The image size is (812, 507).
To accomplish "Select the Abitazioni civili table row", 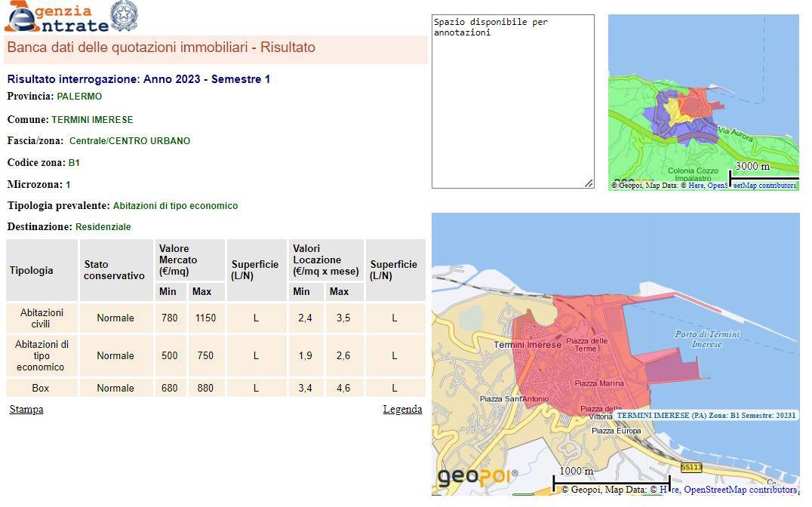I will [42, 318].
